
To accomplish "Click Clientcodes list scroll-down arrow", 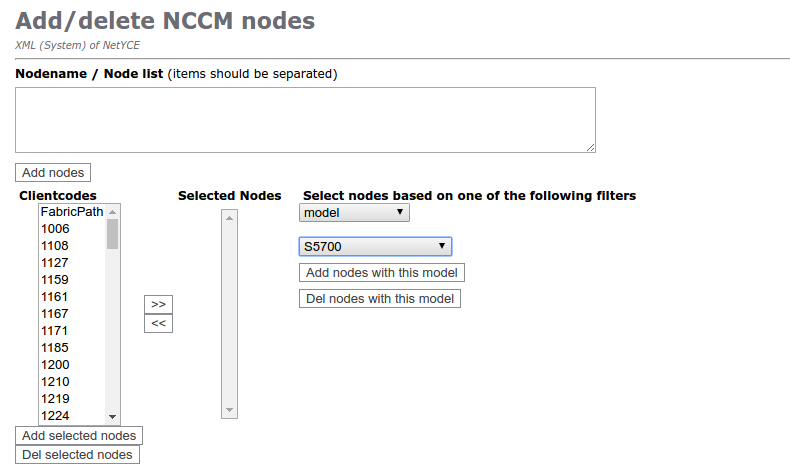I will pos(113,416).
